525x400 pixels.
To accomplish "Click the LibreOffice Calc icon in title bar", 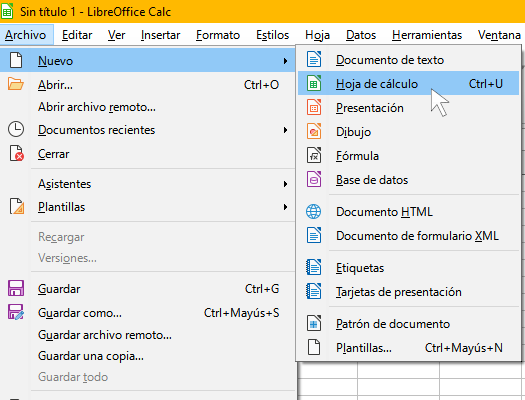I will pyautogui.click(x=7, y=11).
